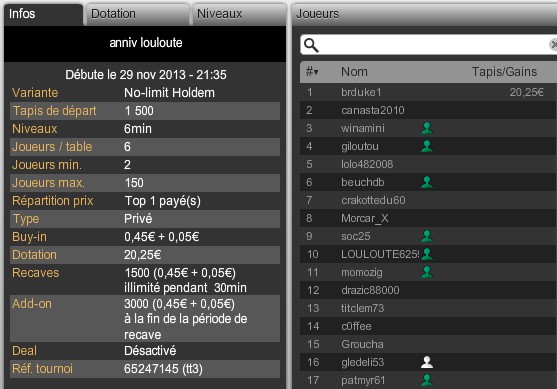Screen dimensions: 557x389
Task: Sort players by Nom column
Action: click(354, 72)
